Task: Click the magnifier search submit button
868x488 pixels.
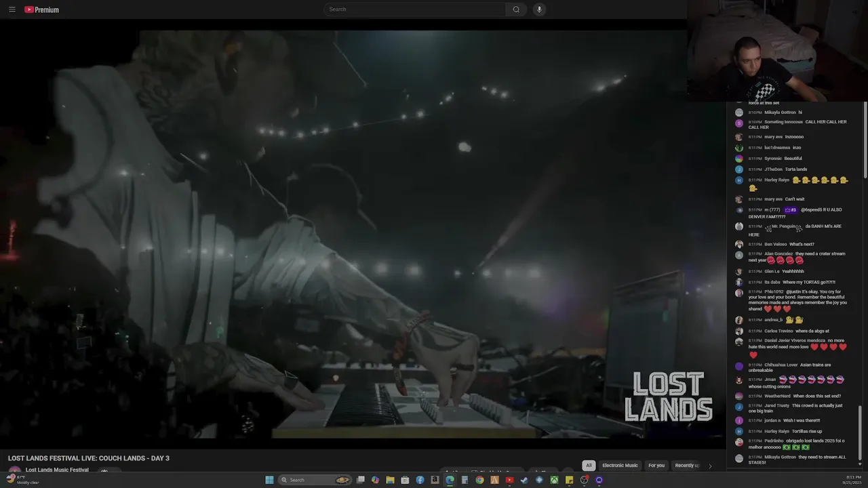Action: click(x=516, y=9)
